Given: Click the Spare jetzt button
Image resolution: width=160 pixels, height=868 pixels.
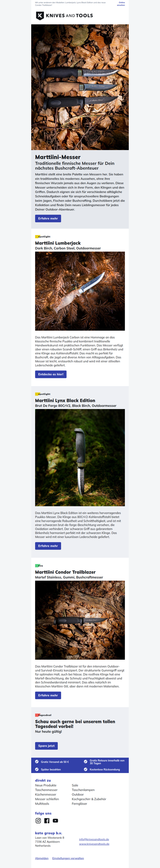Looking at the screenshot, I should pyautogui.click(x=46, y=745).
